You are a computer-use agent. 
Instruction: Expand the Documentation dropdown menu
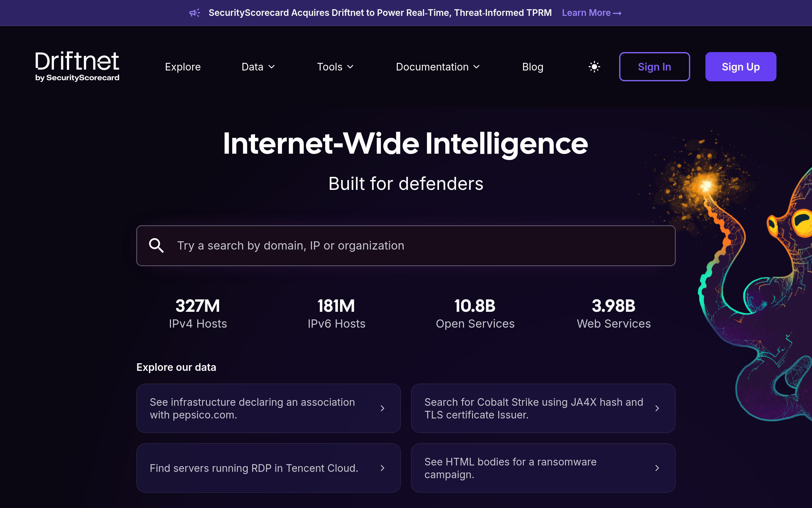[x=438, y=67]
